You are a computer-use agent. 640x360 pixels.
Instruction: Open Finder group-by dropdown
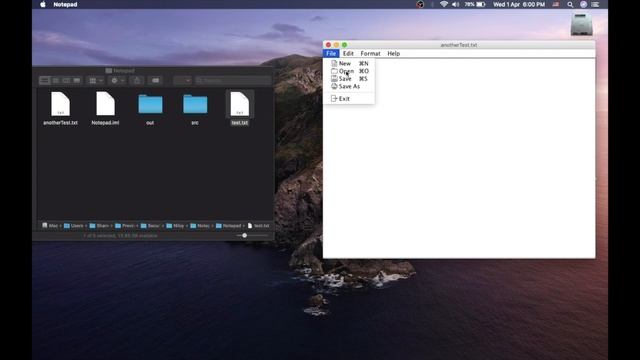[96, 80]
